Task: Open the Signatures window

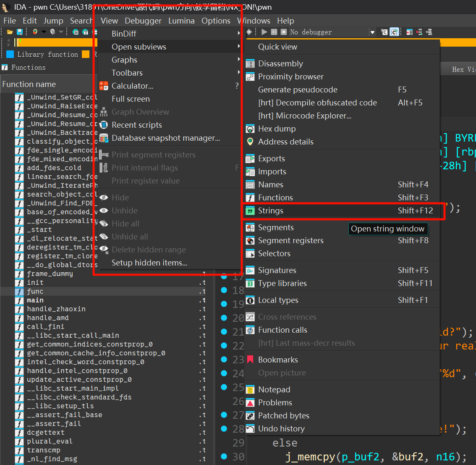Action: pos(342,271)
